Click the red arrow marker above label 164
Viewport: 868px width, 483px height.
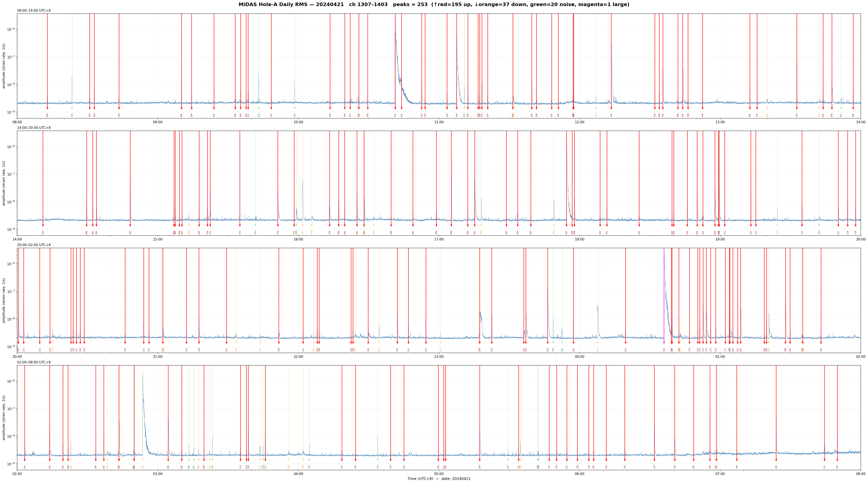[626, 342]
